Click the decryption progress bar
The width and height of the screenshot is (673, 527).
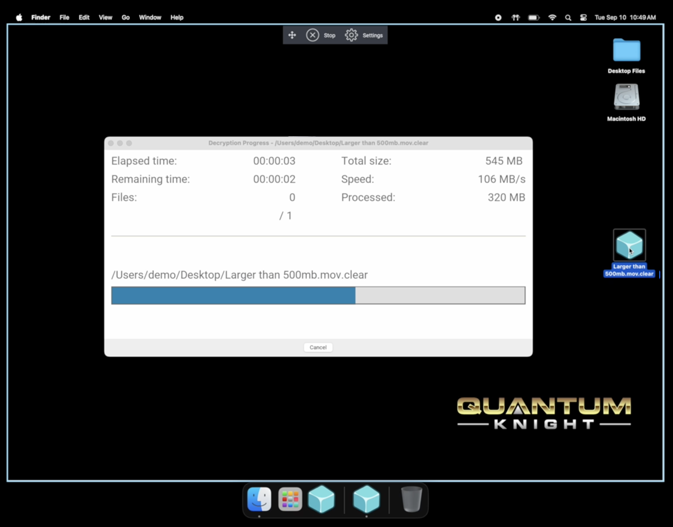point(318,295)
